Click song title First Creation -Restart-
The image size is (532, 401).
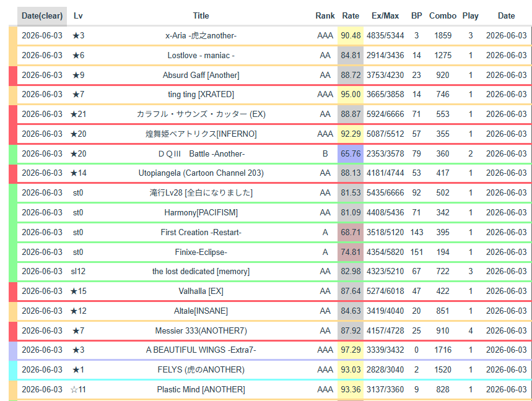pyautogui.click(x=201, y=232)
